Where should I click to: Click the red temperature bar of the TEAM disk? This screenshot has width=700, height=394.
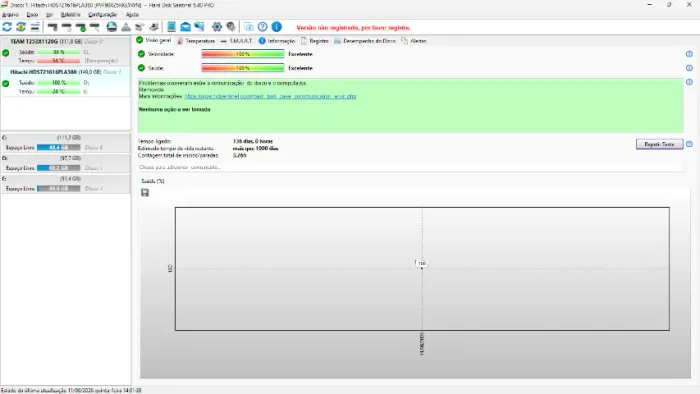point(58,61)
